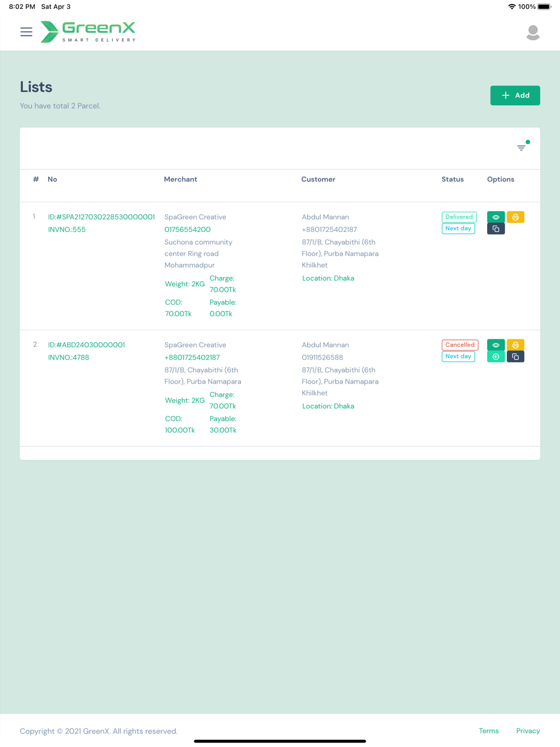The height and width of the screenshot is (747, 560).
Task: Click the battery indicator in status bar
Action: tap(544, 7)
